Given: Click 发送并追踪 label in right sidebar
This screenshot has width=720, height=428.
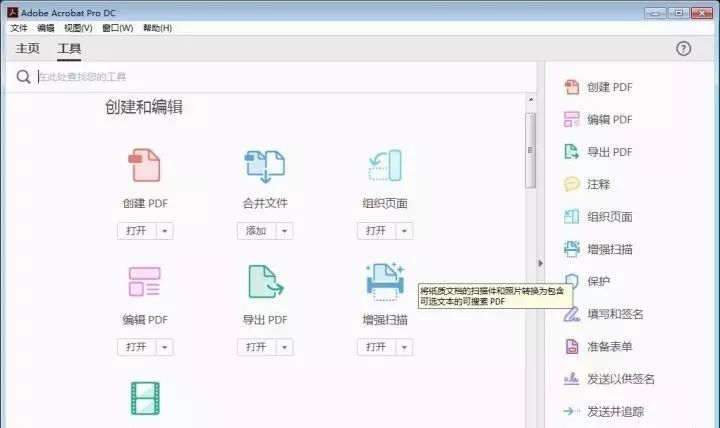Looking at the screenshot, I should [615, 411].
